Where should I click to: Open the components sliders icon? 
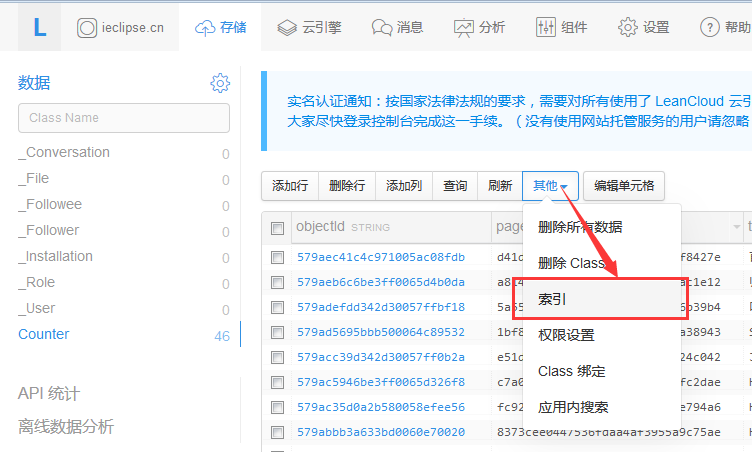click(546, 27)
